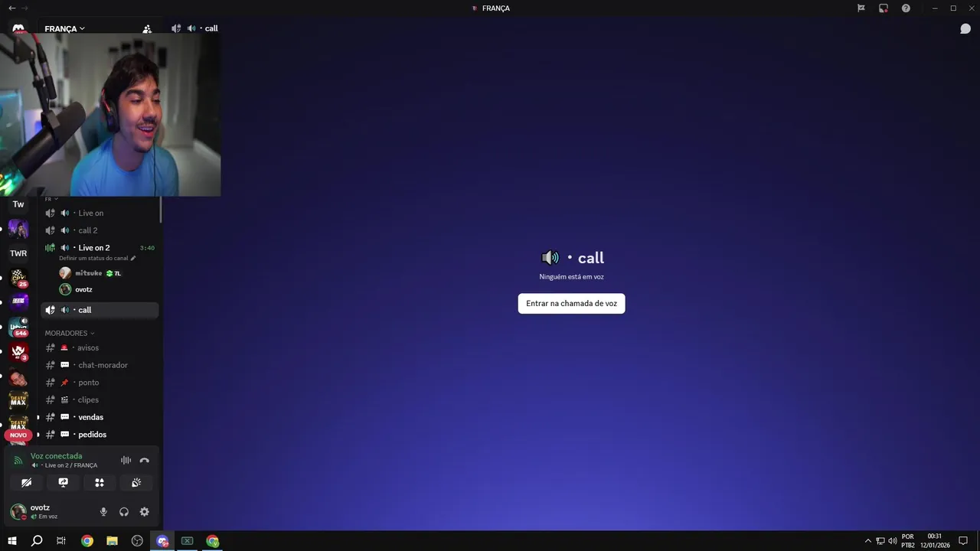Start an activity from the voice panel
This screenshot has width=980, height=551.
pos(100,483)
